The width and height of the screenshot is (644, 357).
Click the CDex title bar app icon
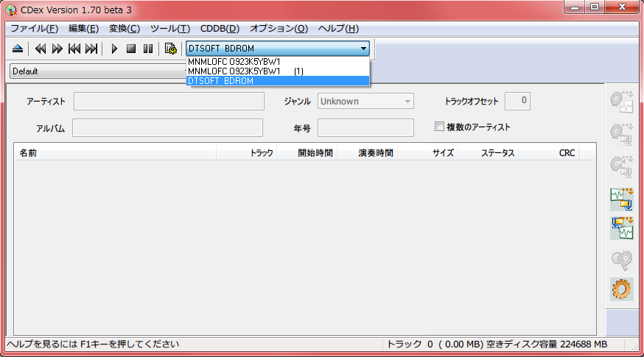(11, 10)
